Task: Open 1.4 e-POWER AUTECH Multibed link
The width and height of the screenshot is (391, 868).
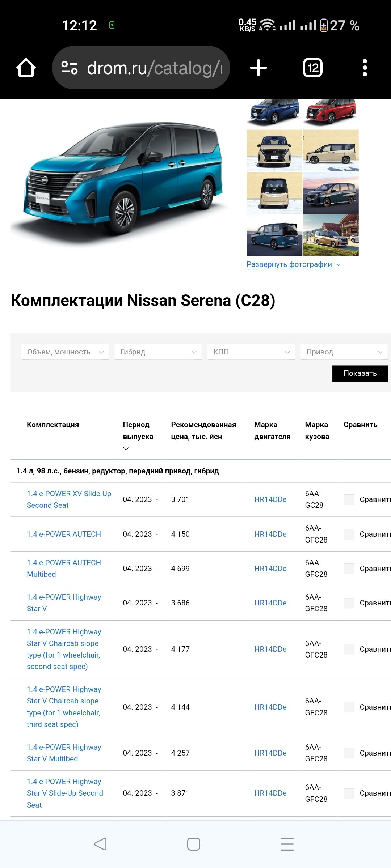Action: (x=64, y=569)
